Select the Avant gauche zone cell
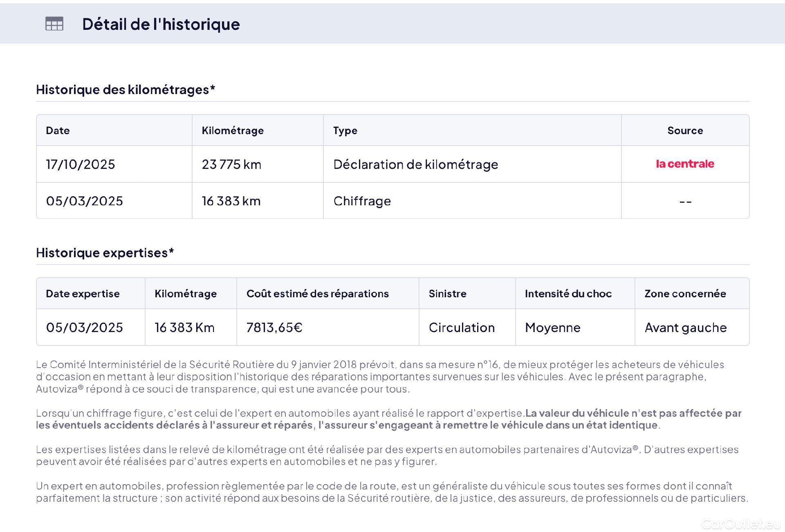The height and width of the screenshot is (532, 785). pos(686,328)
